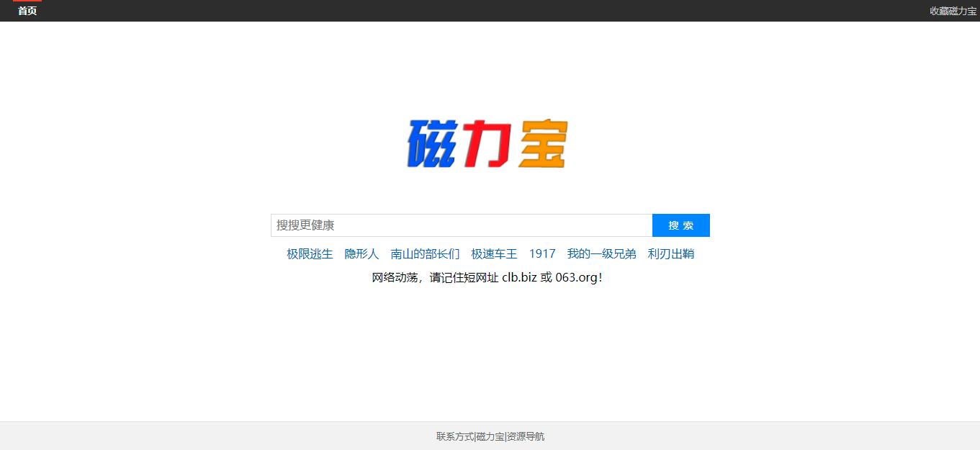Click the short URL notice text clb.biz
Screen dimensions: 980x450
(x=519, y=277)
